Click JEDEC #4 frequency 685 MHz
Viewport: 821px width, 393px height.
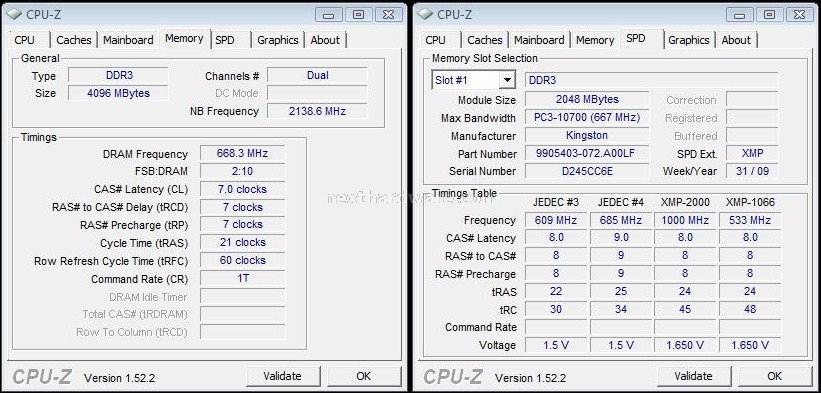coord(621,220)
